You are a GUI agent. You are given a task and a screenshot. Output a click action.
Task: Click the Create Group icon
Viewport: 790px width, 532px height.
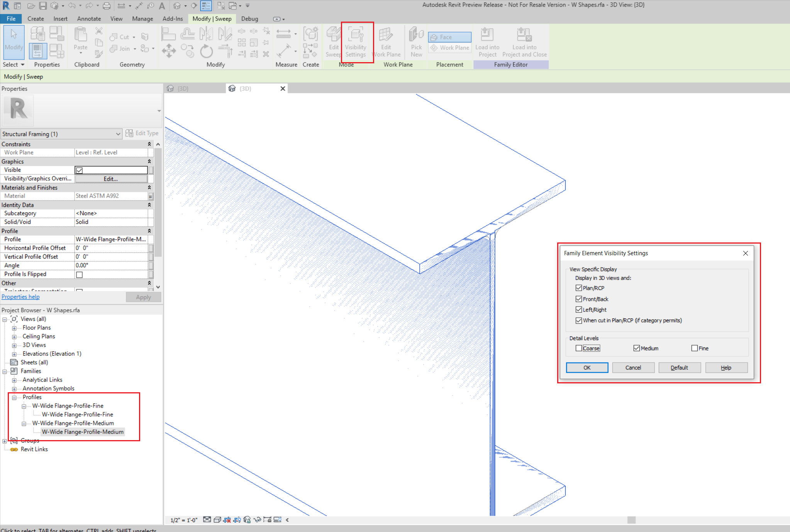pyautogui.click(x=310, y=34)
